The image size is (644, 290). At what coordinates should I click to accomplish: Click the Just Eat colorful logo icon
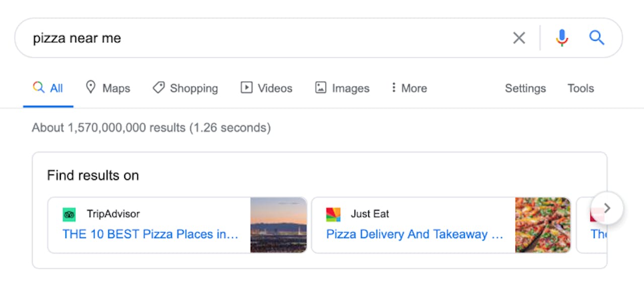(333, 214)
